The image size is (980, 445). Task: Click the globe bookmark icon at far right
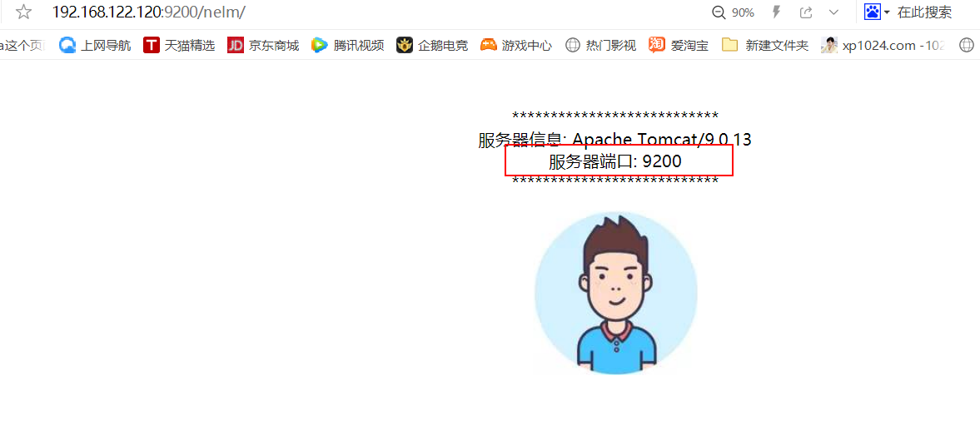[966, 45]
